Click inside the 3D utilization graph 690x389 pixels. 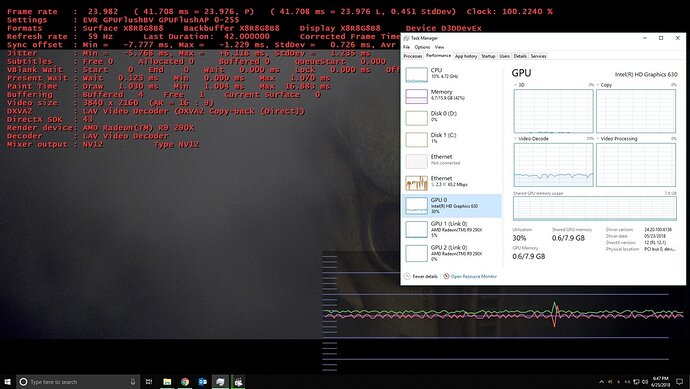553,111
